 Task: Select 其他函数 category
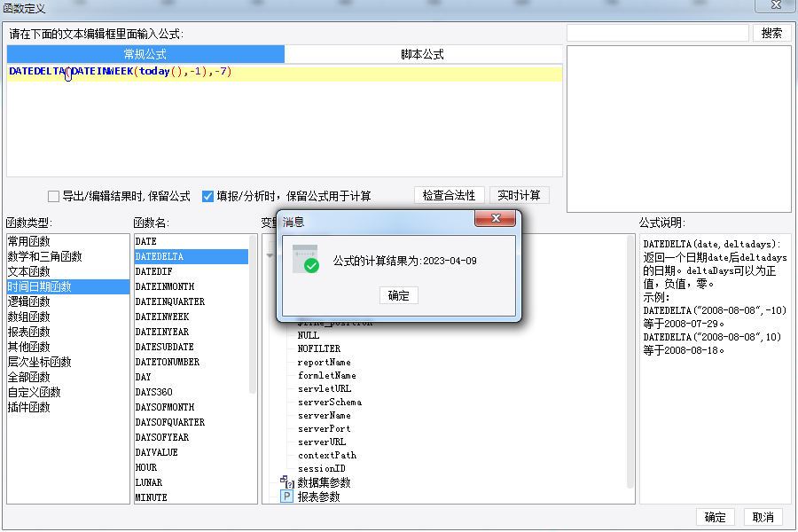68,347
